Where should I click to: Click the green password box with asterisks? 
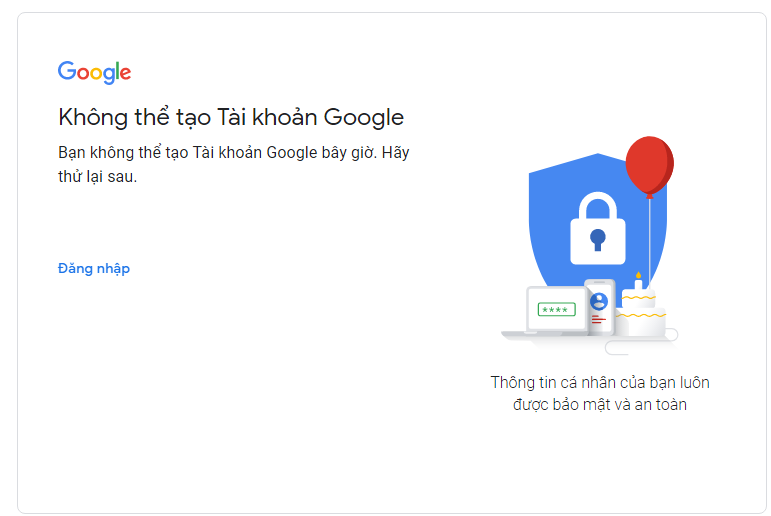[x=556, y=309]
